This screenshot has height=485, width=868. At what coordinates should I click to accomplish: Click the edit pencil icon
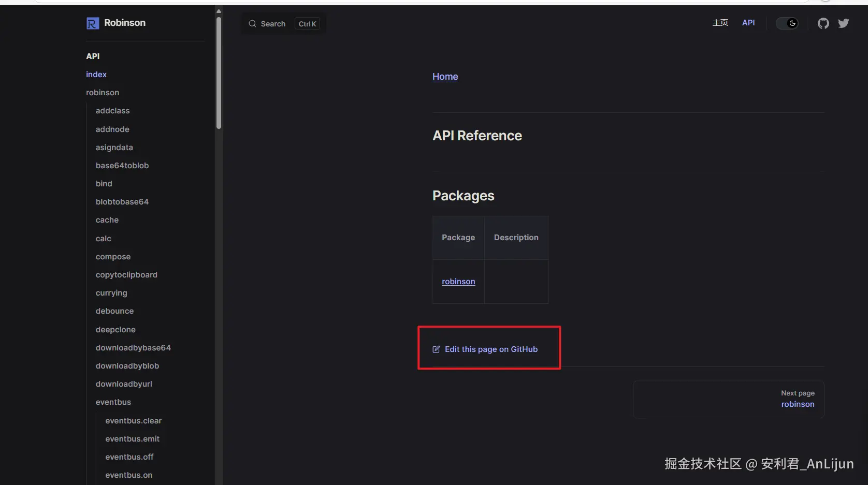point(436,349)
